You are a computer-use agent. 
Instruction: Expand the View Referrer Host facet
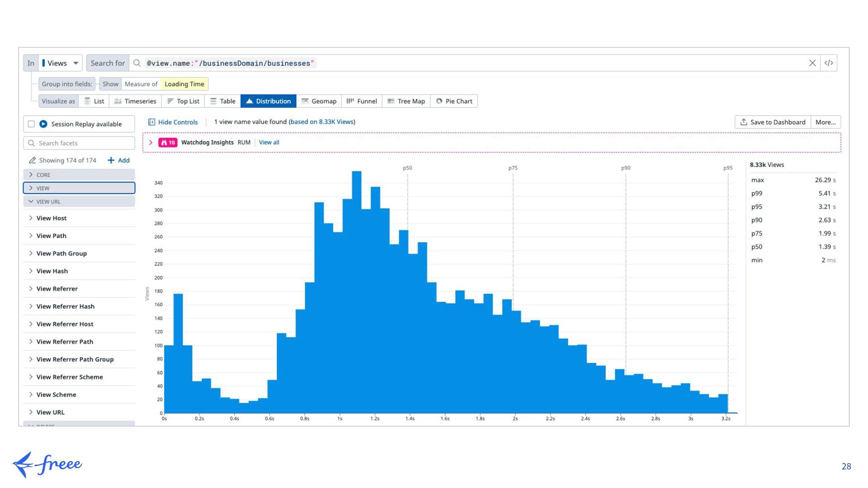tap(65, 324)
